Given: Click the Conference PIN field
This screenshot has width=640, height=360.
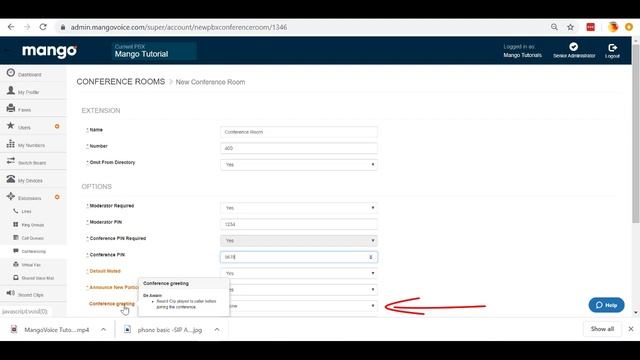Looking at the screenshot, I should (299, 257).
